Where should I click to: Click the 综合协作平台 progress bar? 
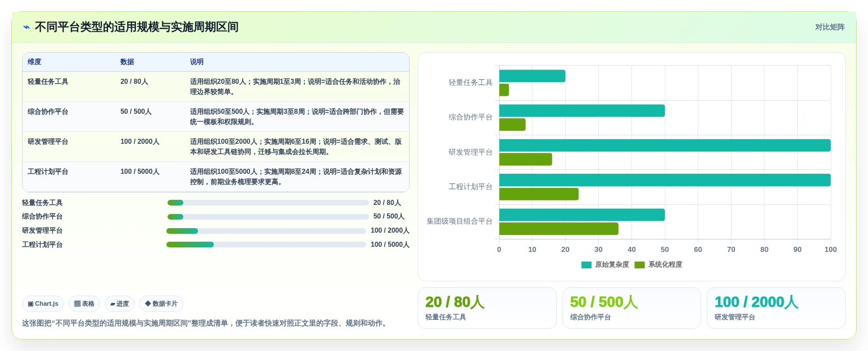tap(268, 217)
